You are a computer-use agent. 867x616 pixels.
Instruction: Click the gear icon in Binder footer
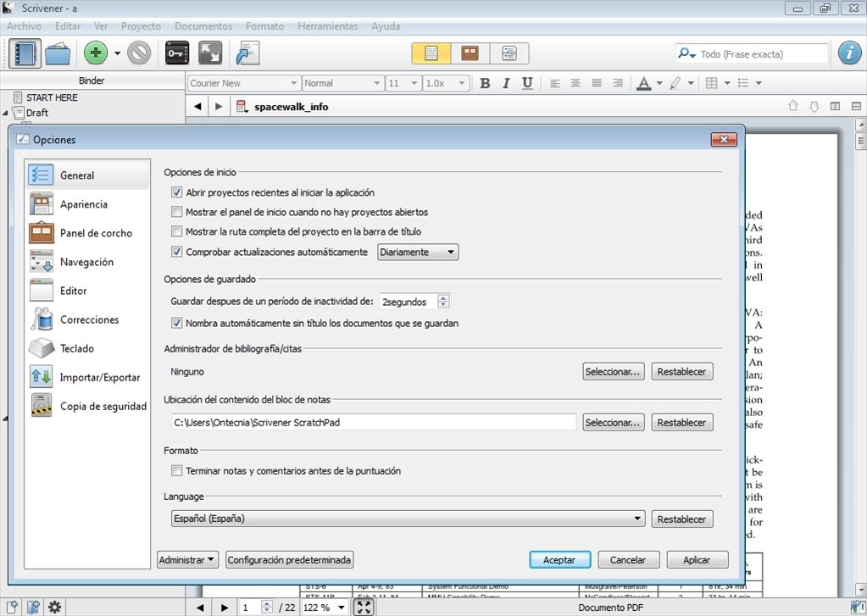click(x=54, y=607)
